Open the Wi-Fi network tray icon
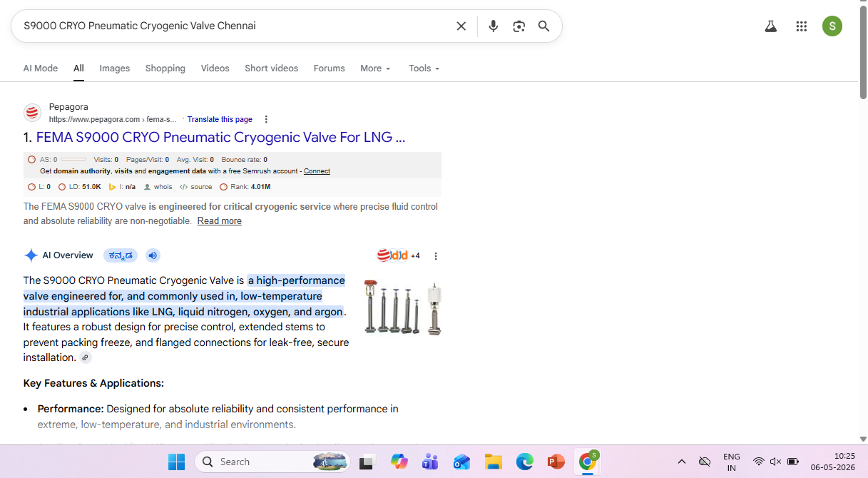Image resolution: width=868 pixels, height=478 pixels. 759,462
